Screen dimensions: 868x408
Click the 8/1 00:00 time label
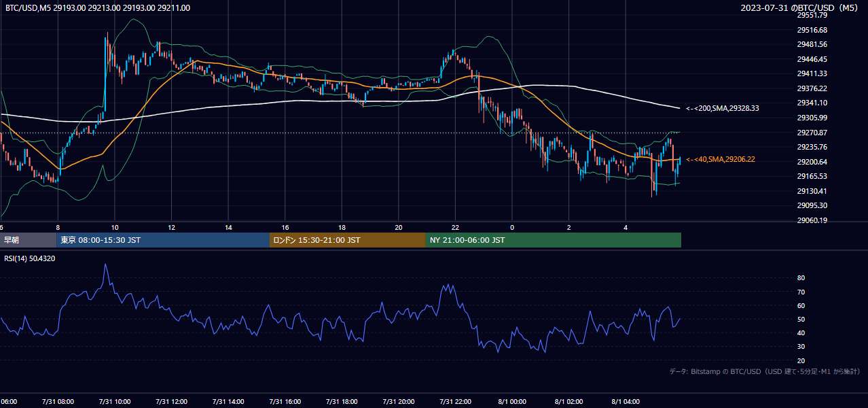pos(512,401)
